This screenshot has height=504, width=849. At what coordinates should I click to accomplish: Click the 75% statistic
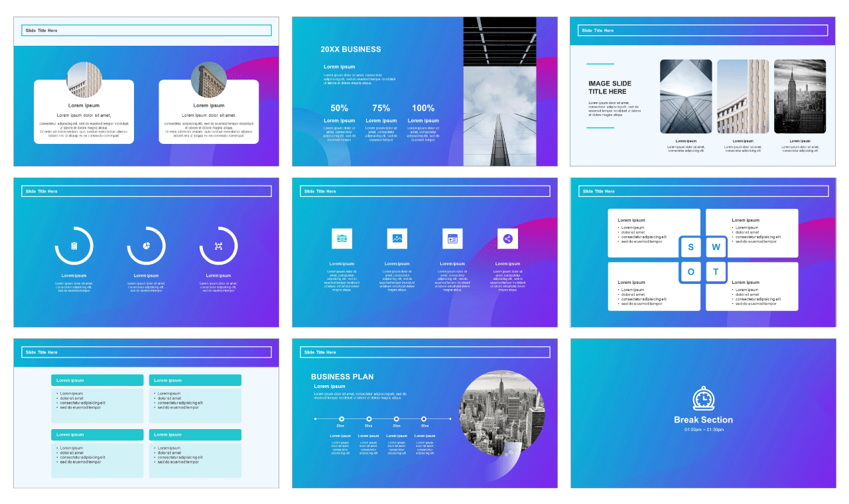pos(381,108)
